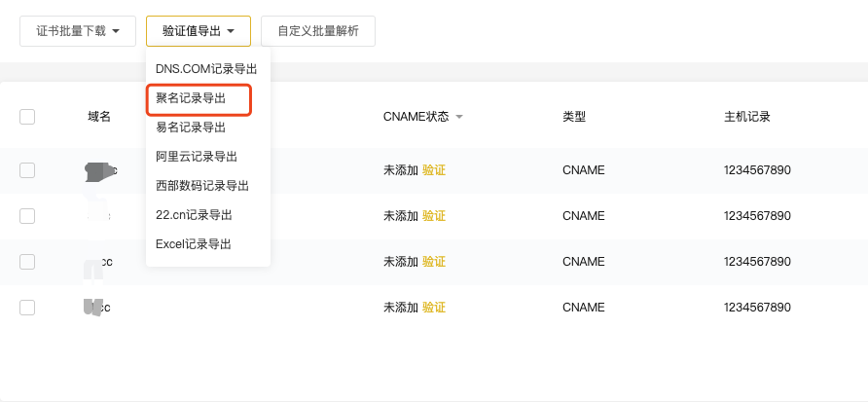Toggle the select-all header checkbox
Image resolution: width=868 pixels, height=402 pixels.
coord(27,117)
